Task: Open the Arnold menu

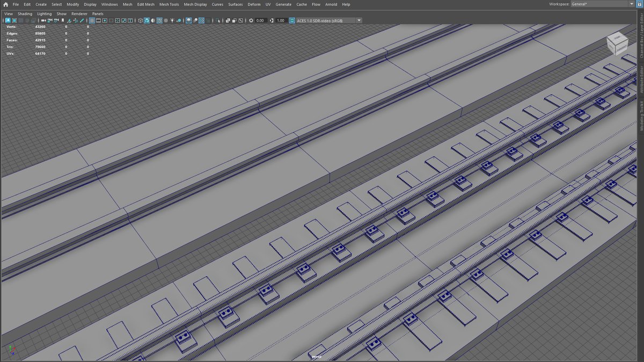Action: (x=331, y=4)
